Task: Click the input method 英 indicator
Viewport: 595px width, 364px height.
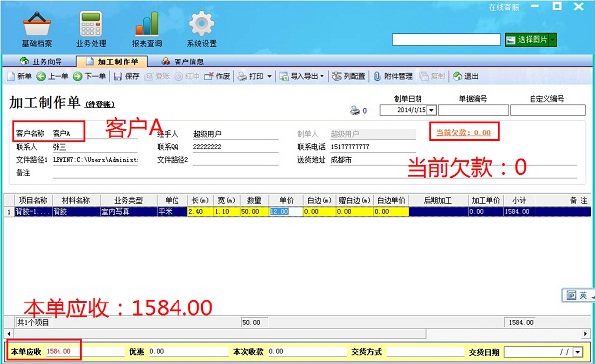Action: coord(583,295)
